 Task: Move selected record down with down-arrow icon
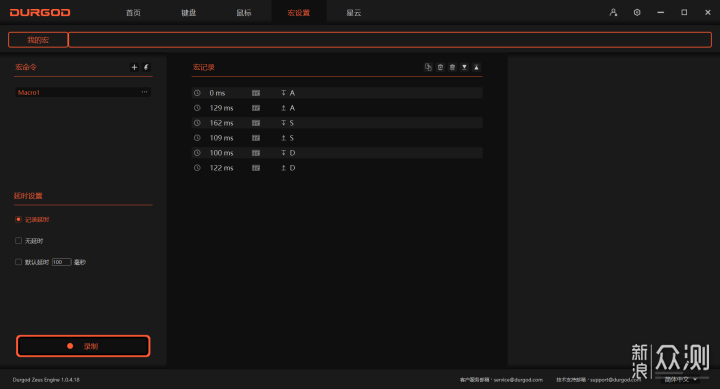[x=464, y=67]
